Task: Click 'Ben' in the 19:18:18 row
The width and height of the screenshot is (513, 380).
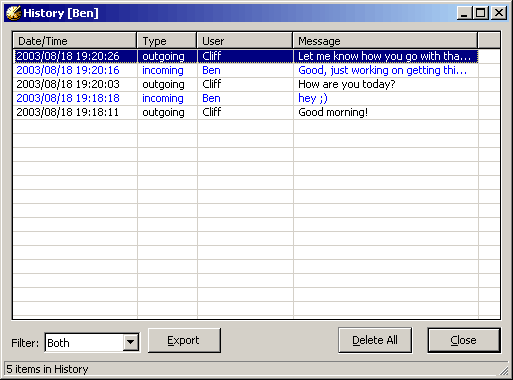Action: click(x=211, y=98)
